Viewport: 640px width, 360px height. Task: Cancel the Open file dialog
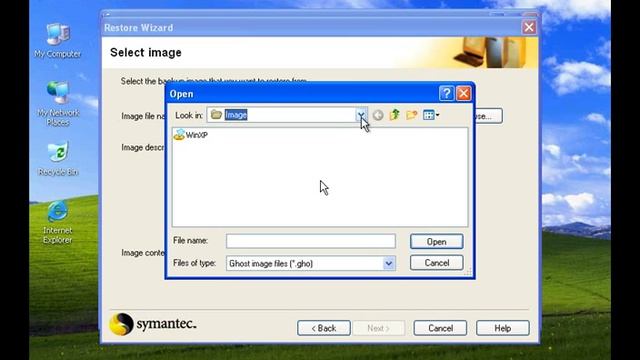pos(436,262)
